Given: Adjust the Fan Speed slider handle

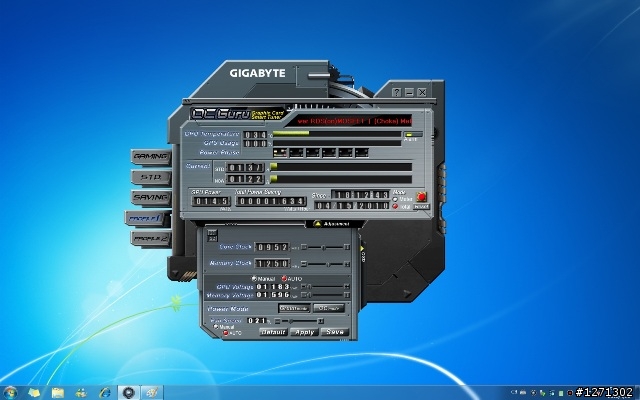Looking at the screenshot, I should click(x=291, y=321).
